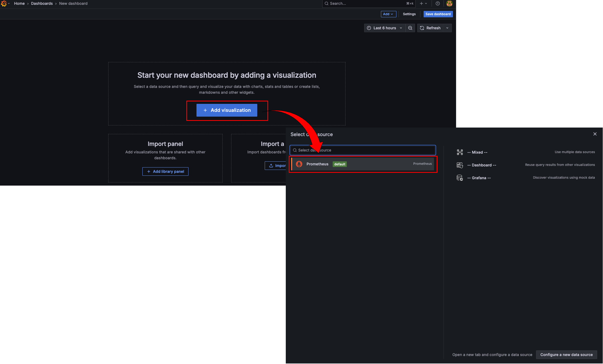Click Configure a new data source

tap(566, 355)
